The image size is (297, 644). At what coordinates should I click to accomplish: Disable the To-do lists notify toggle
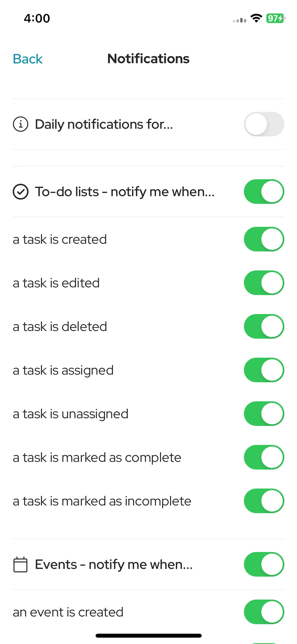click(264, 192)
